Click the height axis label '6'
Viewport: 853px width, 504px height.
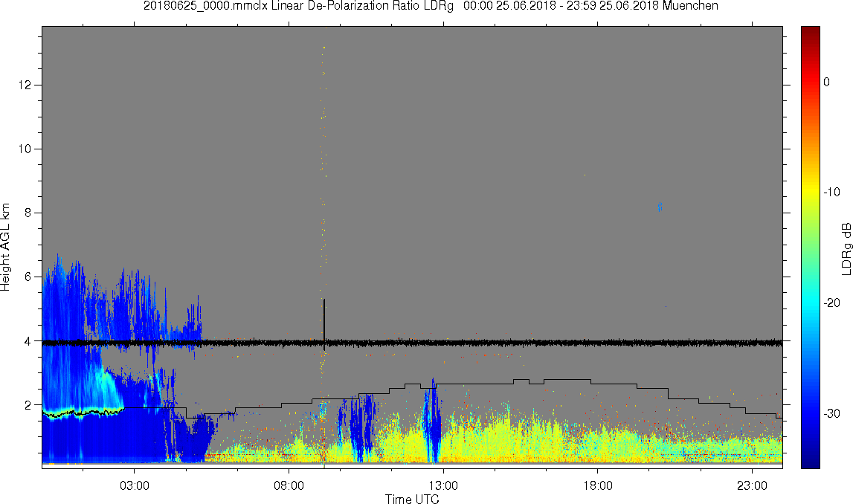[29, 277]
